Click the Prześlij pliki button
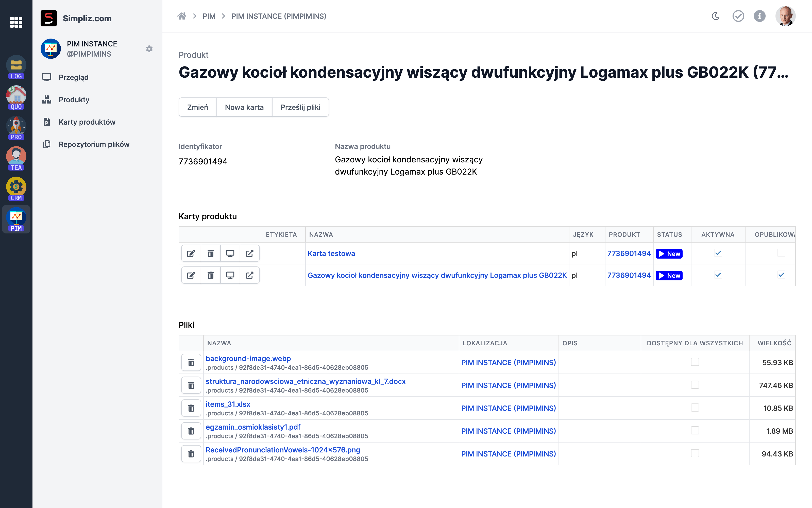The image size is (812, 508). 300,107
